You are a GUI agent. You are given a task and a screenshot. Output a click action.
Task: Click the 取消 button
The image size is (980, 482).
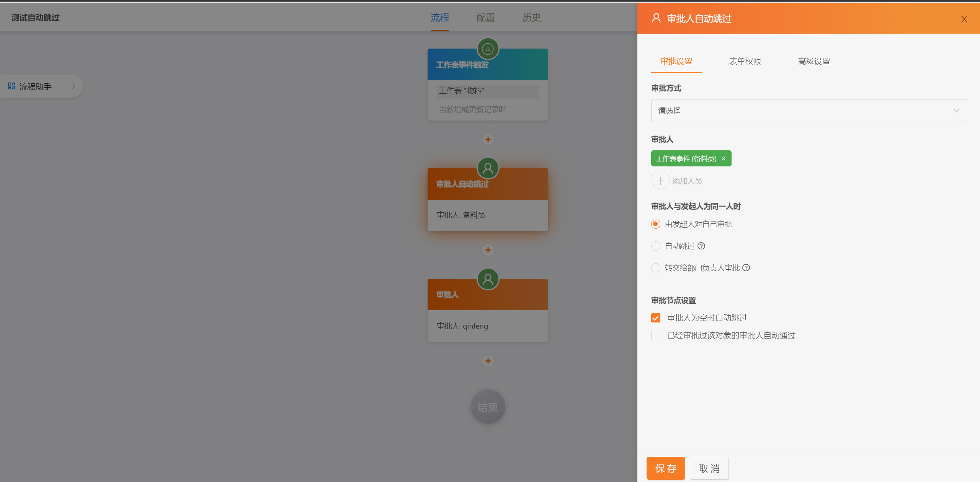[709, 468]
